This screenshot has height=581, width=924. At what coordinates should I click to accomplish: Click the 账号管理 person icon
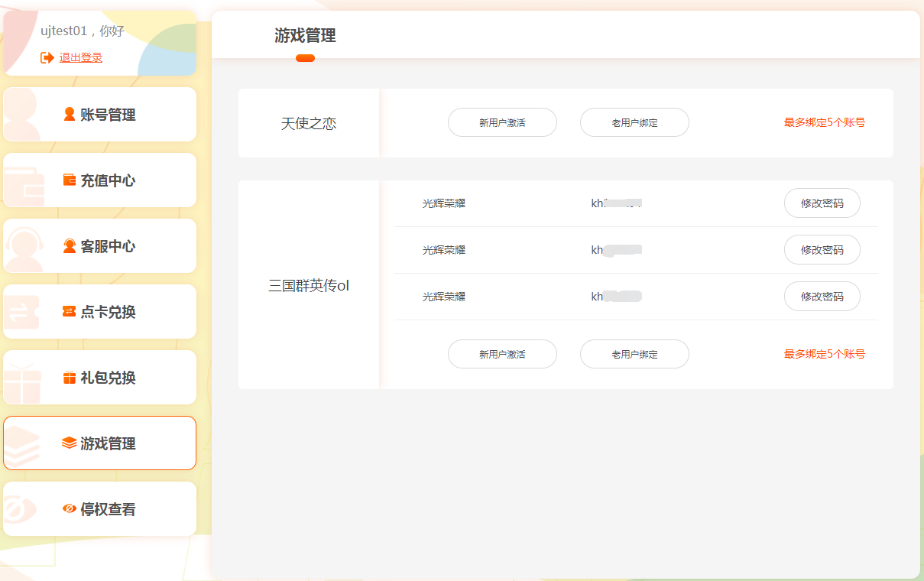coord(70,115)
